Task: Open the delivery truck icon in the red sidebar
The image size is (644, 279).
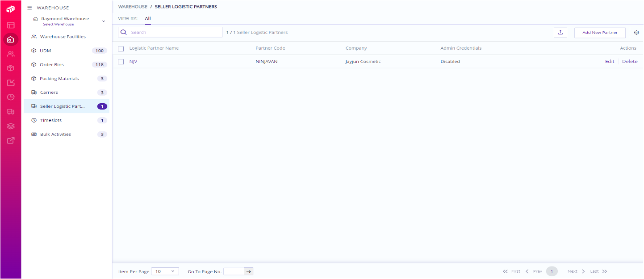Action: coord(10,111)
